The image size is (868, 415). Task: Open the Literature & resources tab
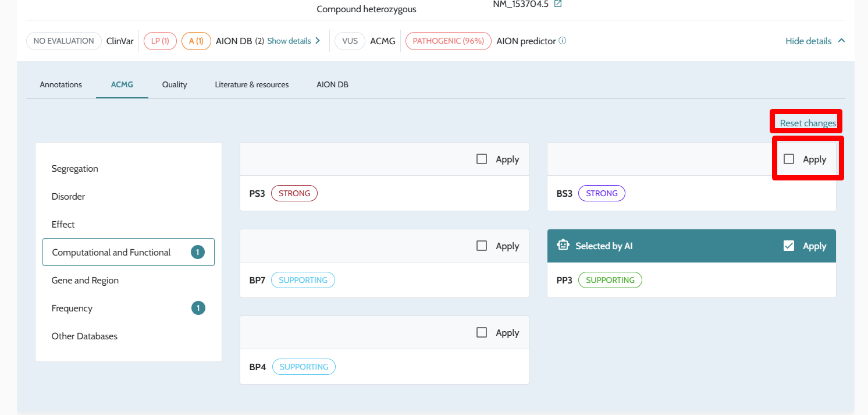[252, 84]
